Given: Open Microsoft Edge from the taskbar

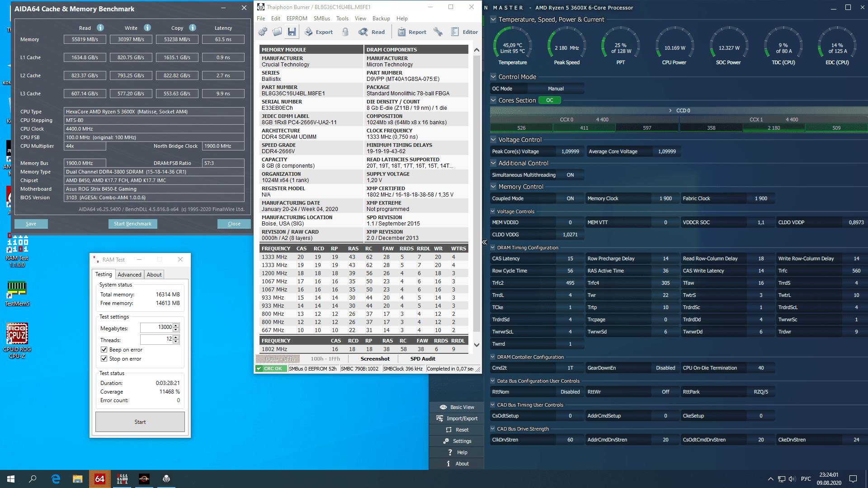Looking at the screenshot, I should [56, 479].
